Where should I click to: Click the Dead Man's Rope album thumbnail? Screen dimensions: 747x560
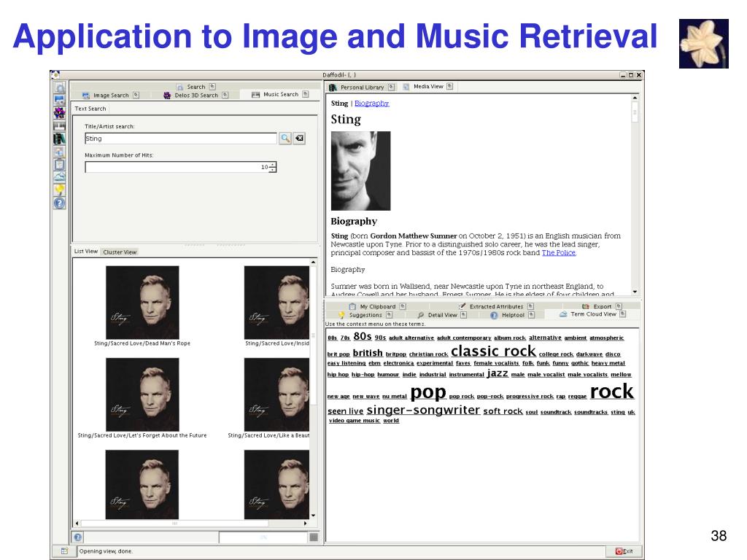point(142,303)
